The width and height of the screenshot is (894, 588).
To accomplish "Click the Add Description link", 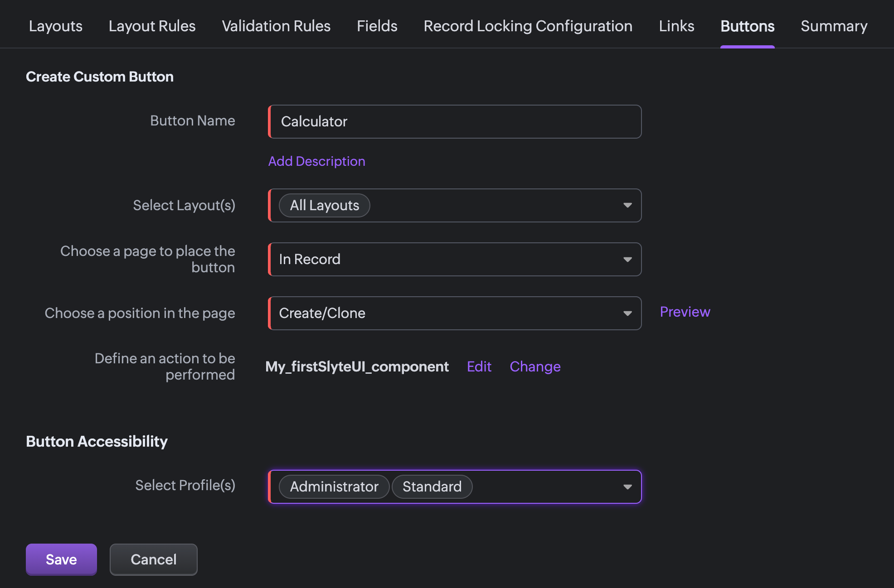I will click(316, 161).
